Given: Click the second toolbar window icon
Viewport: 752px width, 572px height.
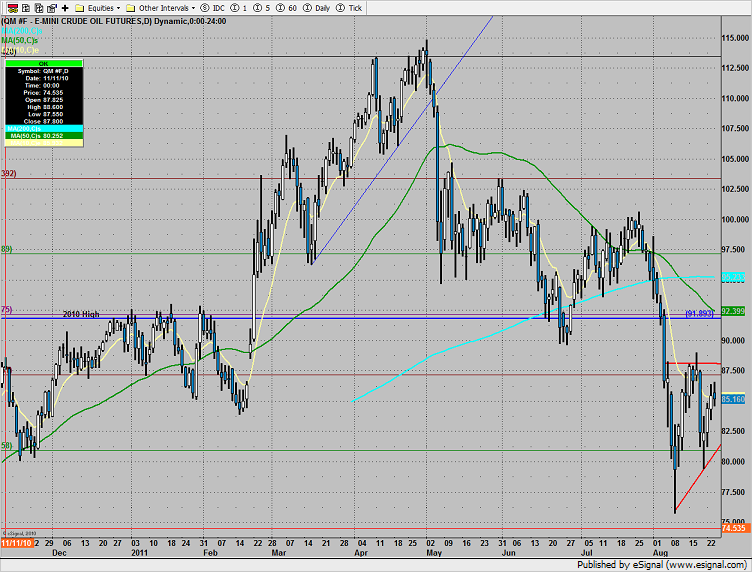Looking at the screenshot, I should (26, 8).
